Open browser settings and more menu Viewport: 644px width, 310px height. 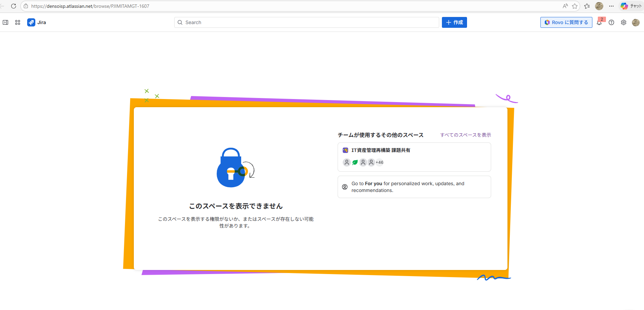click(611, 6)
